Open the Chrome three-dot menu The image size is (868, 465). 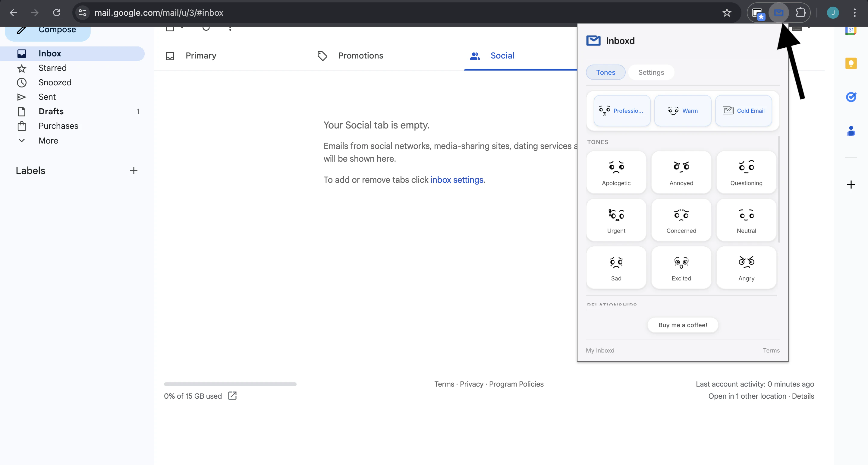point(855,12)
